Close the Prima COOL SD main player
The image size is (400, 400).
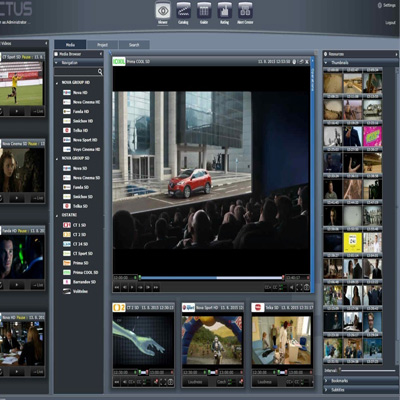click(307, 62)
